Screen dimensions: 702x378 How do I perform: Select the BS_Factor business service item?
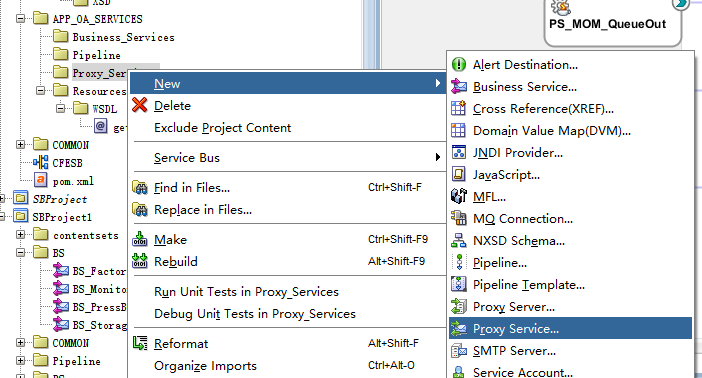(x=99, y=271)
